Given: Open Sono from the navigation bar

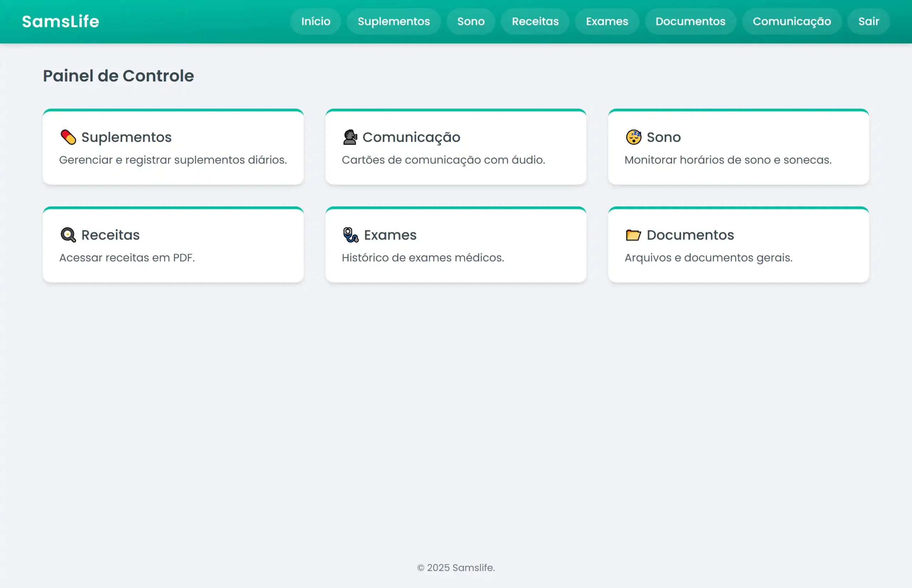Looking at the screenshot, I should pos(471,21).
